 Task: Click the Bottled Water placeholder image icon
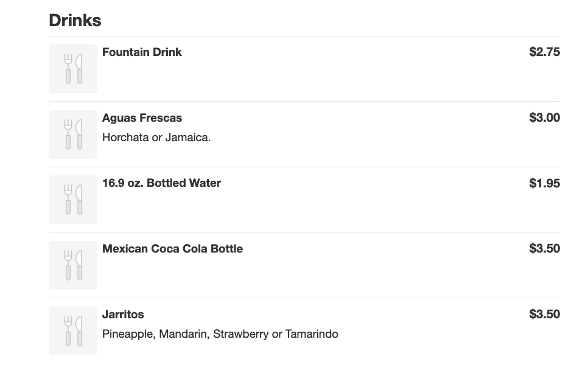click(x=73, y=200)
